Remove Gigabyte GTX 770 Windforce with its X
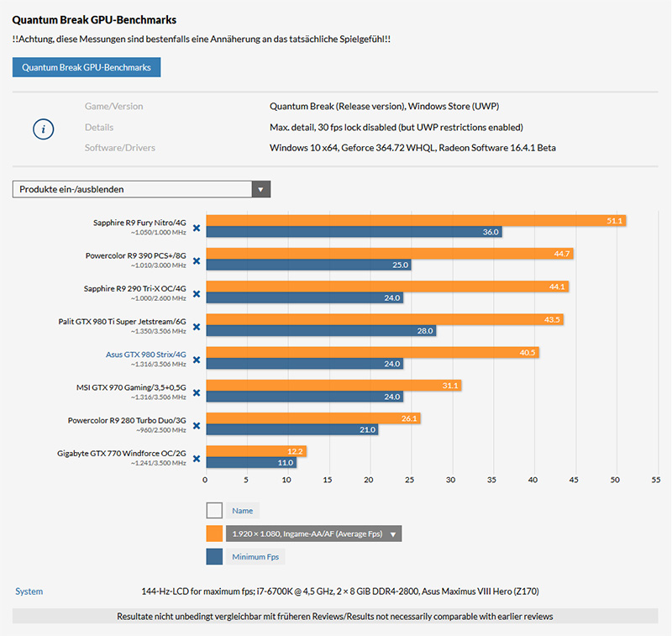The image size is (672, 636). tap(197, 459)
